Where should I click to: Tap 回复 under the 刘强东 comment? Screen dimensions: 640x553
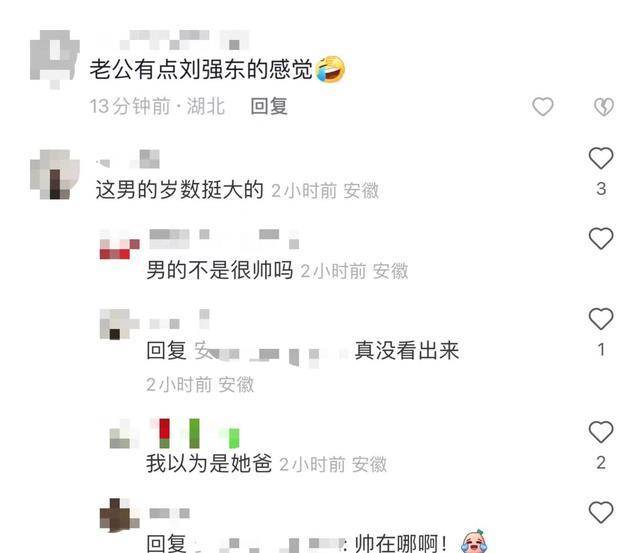point(269,107)
